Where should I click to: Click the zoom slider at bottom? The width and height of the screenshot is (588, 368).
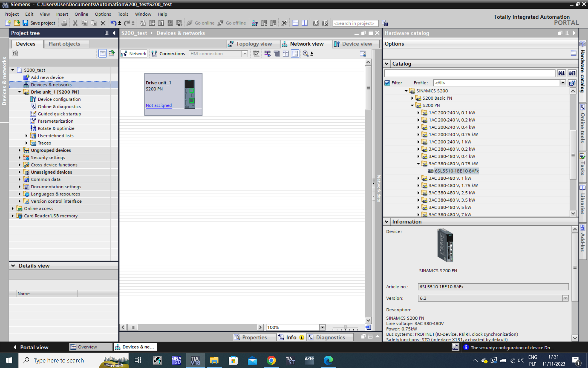(x=345, y=328)
